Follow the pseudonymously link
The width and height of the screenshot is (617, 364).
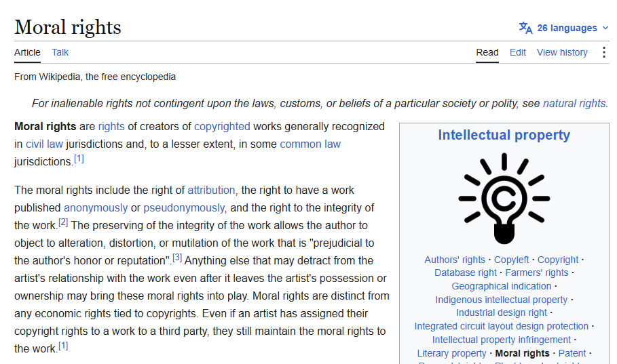coord(184,208)
